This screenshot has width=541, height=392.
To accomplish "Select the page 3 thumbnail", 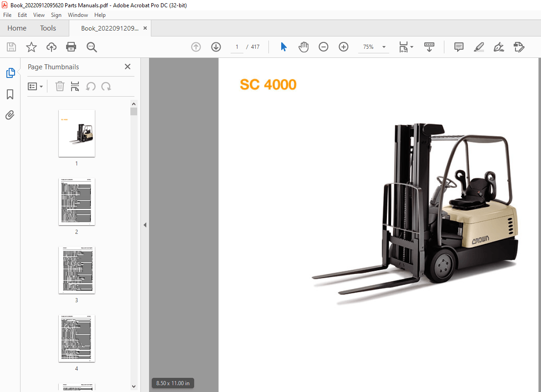I will (77, 270).
